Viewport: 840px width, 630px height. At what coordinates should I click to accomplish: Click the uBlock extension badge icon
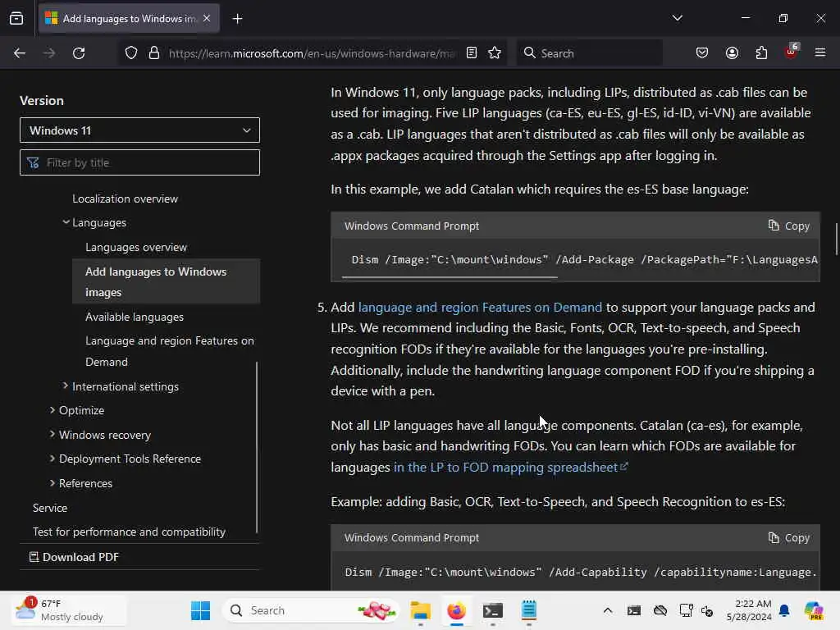(x=792, y=52)
